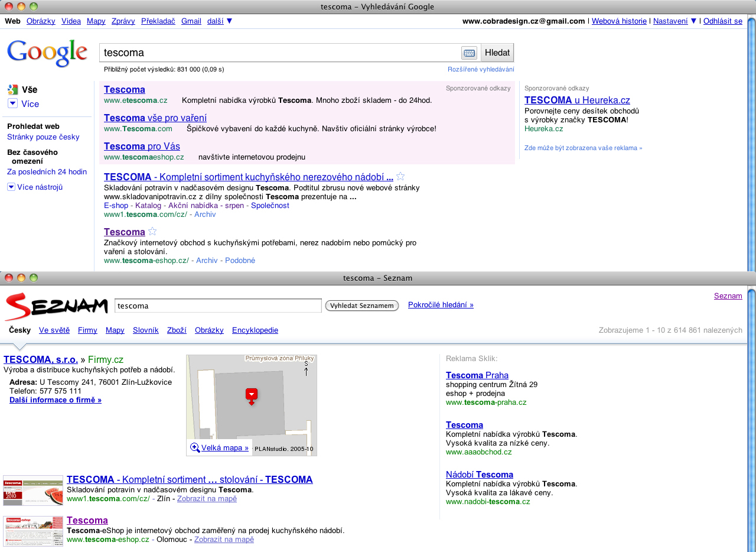Open Mapy in Google top bar
The height and width of the screenshot is (552, 756).
(96, 21)
